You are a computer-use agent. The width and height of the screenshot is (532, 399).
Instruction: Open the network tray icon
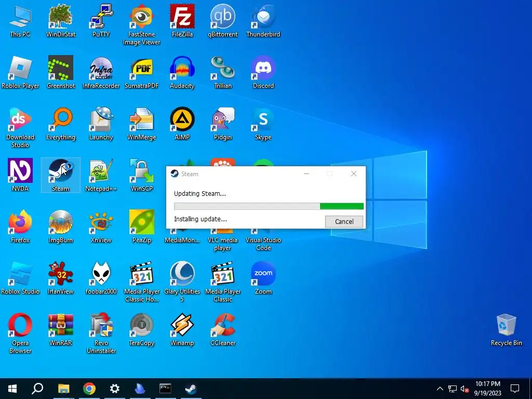[453, 389]
